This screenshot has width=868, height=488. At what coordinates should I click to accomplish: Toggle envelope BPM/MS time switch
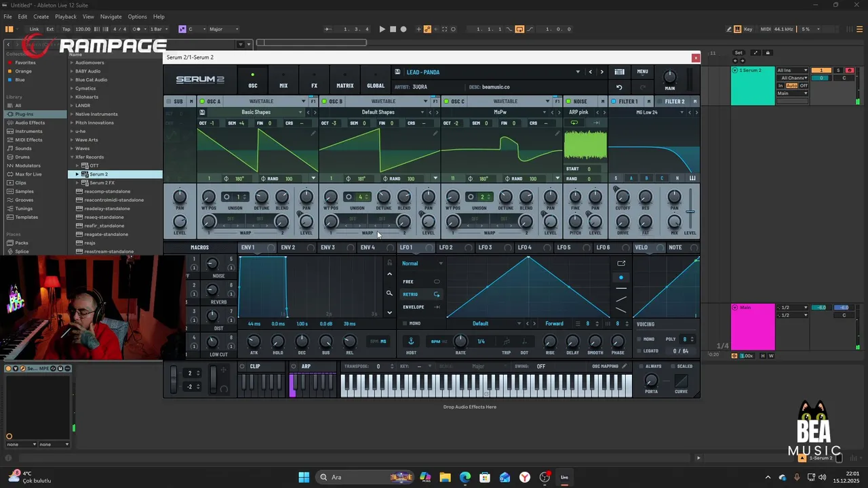click(378, 341)
